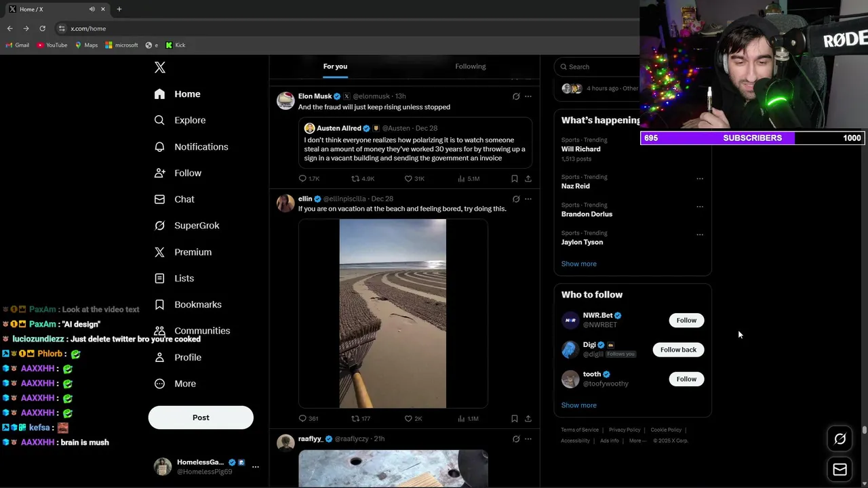Open quoted Austen Allred post
This screenshot has width=868, height=488.
[415, 143]
